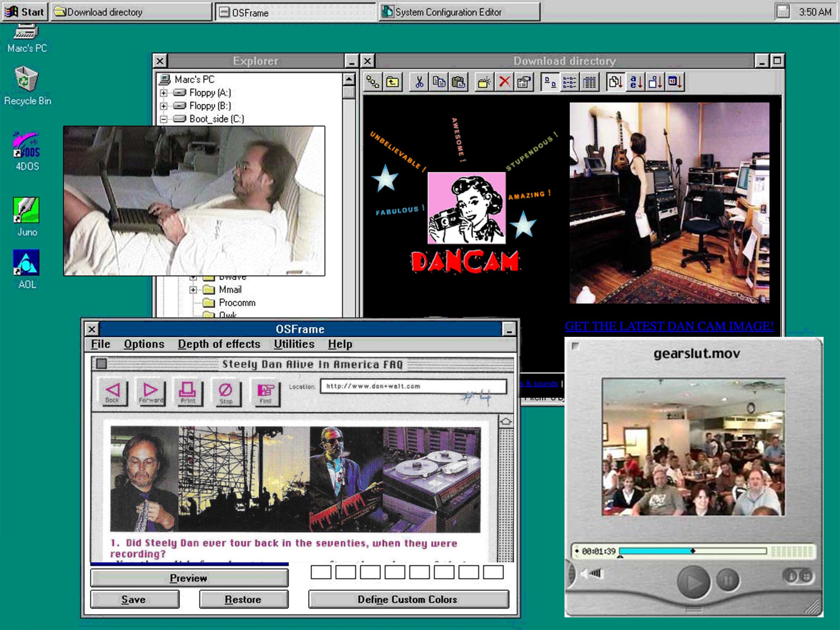
Task: Expand the Floppy (A:) tree node
Action: [164, 93]
